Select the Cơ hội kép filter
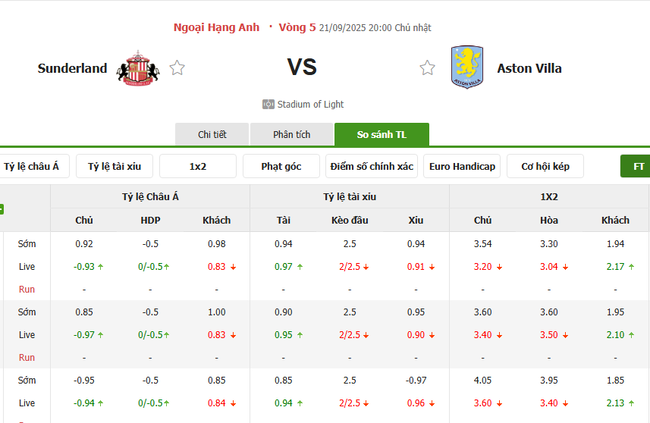The image size is (650, 423). [544, 166]
